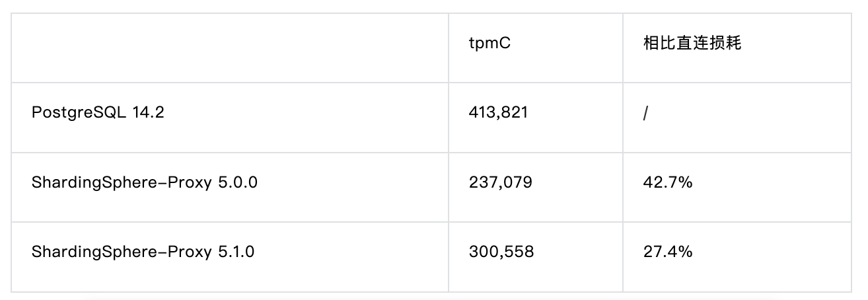Click the 5.1.0 version number text
Image resolution: width=868 pixels, height=300 pixels.
coord(236,252)
